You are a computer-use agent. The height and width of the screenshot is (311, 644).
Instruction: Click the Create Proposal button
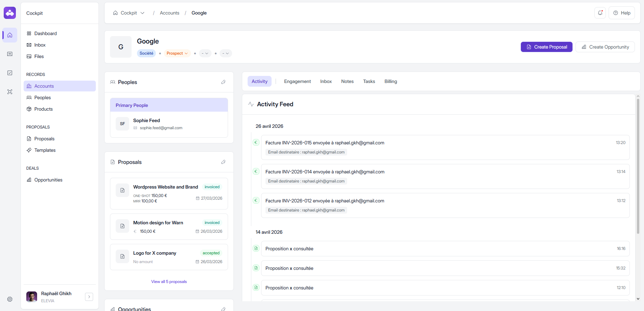coord(547,47)
